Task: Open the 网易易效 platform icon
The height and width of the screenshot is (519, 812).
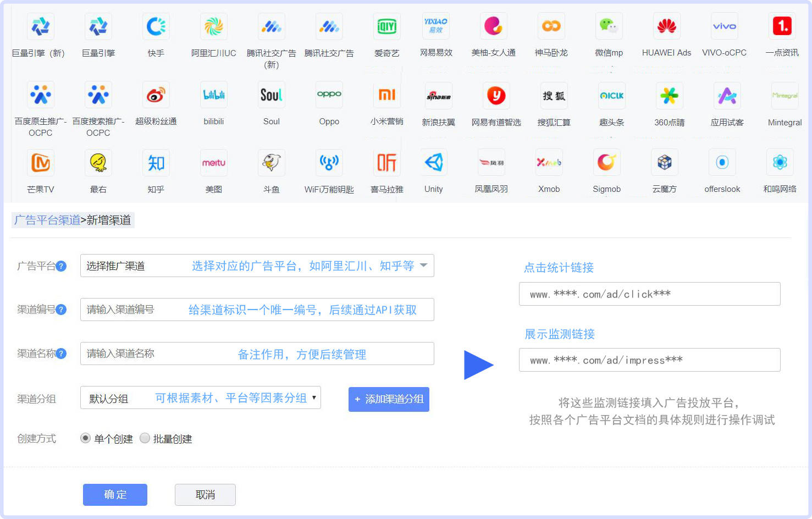Action: coord(436,26)
